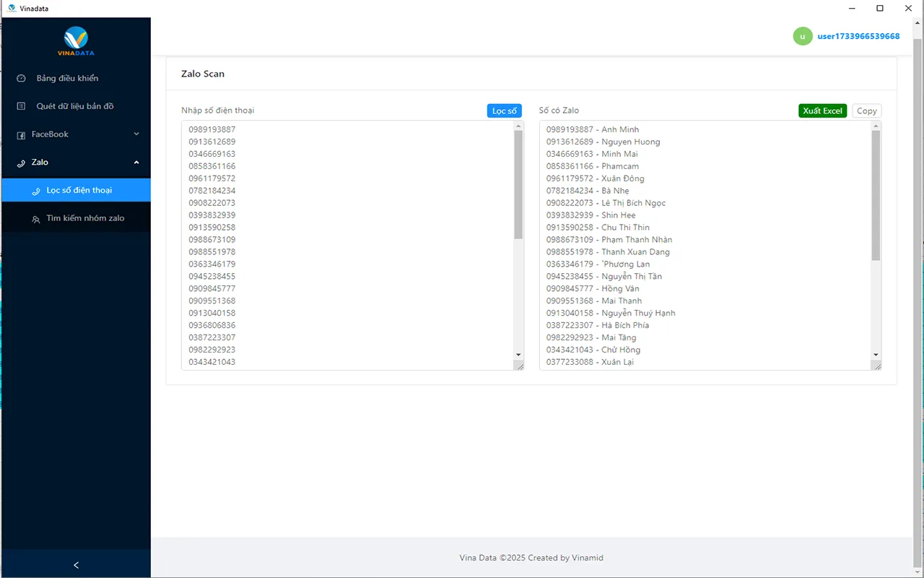Click the Zalo phone icon in sidebar
This screenshot has width=924, height=578.
[x=21, y=163]
